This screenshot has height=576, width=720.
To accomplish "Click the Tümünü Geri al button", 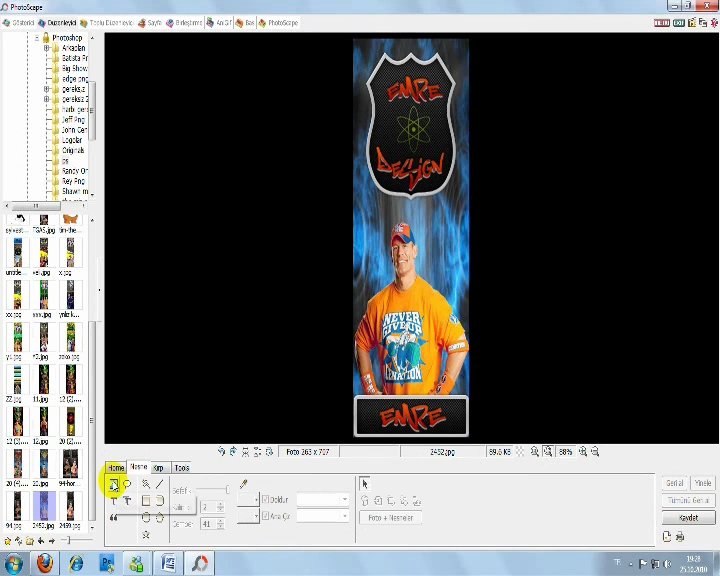I will click(x=688, y=500).
